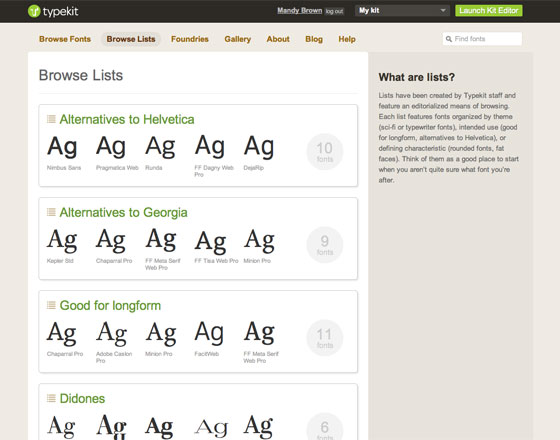
Task: Select the Browse Lists tab
Action: (131, 39)
